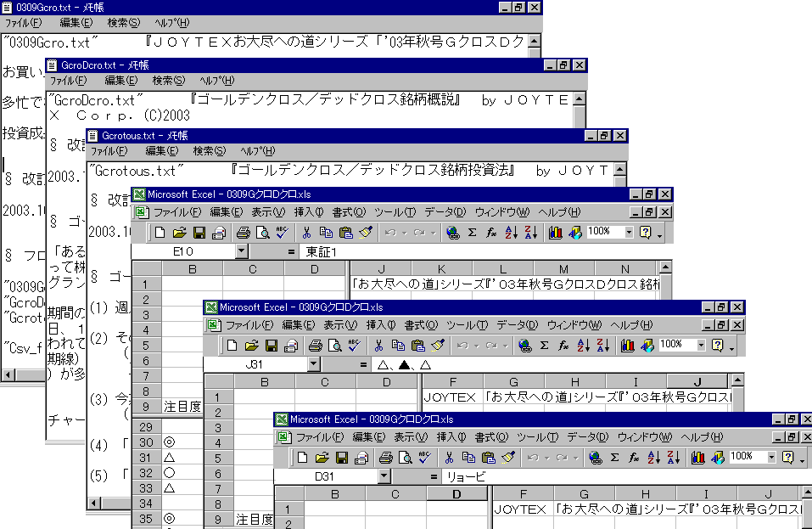Click E-mail icon in the J31 Excel window
This screenshot has width=812, height=529.
pyautogui.click(x=291, y=346)
